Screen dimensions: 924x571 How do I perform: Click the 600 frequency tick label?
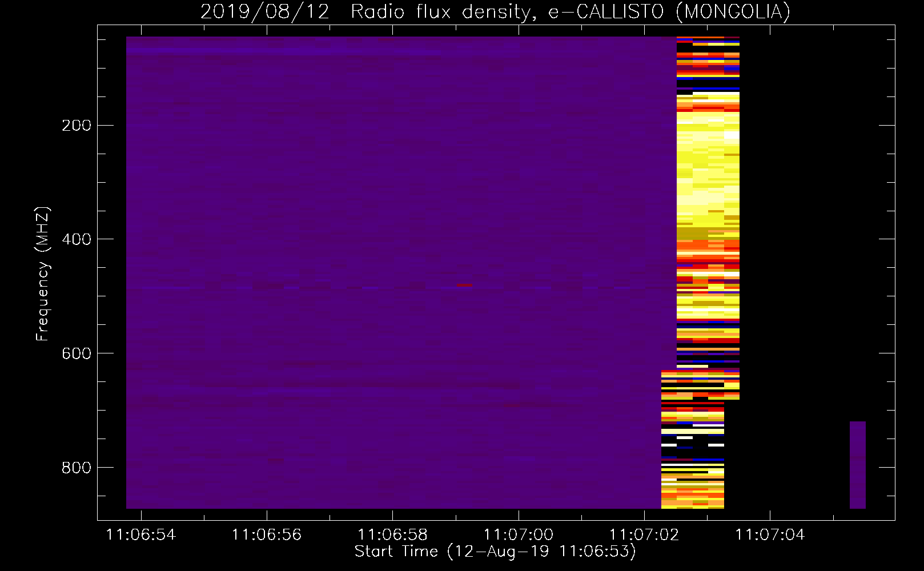77,353
